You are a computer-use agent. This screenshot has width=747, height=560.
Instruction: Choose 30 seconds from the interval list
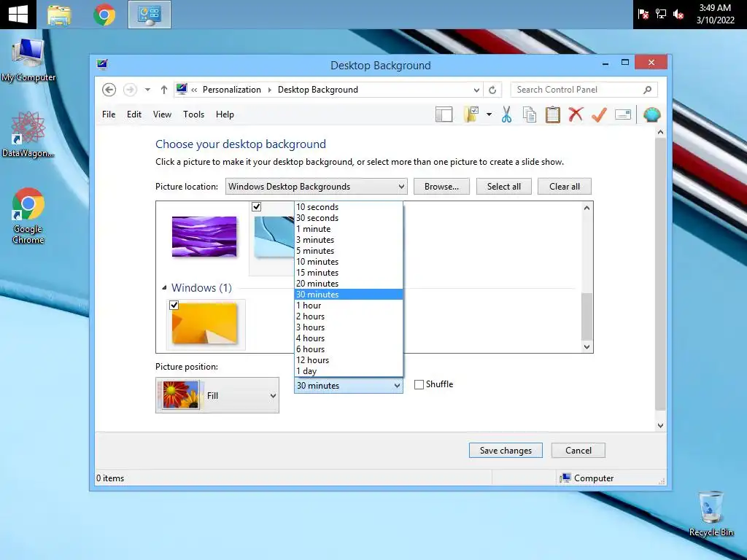349,218
